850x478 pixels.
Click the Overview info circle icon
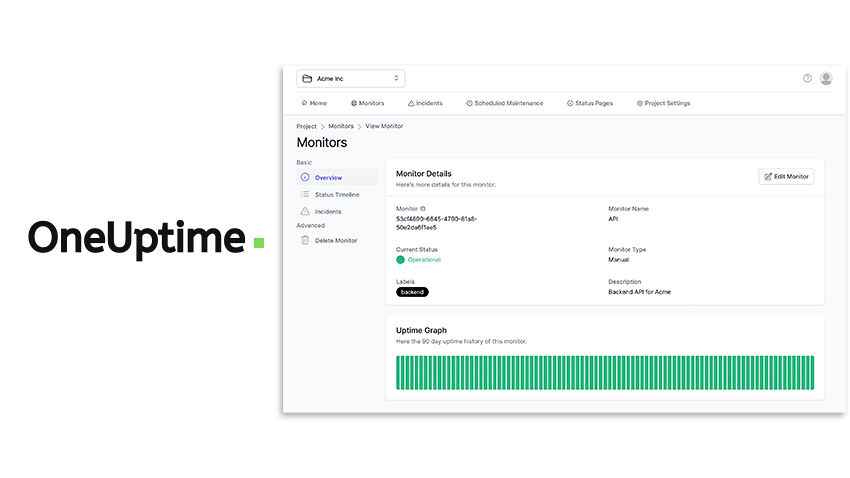[305, 177]
